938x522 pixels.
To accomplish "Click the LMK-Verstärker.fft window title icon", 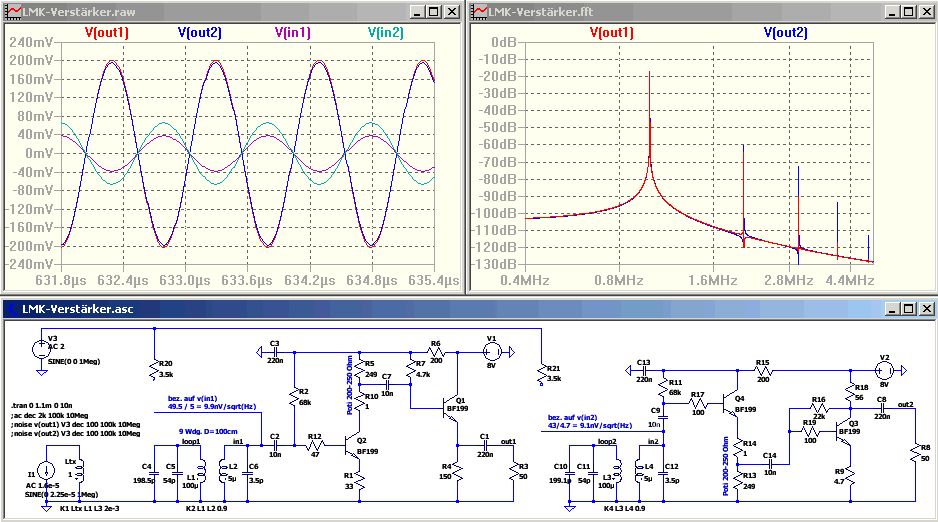I will [x=479, y=11].
